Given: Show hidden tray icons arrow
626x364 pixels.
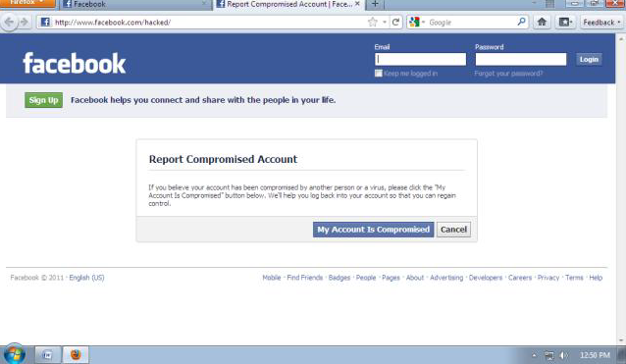Looking at the screenshot, I should [534, 355].
